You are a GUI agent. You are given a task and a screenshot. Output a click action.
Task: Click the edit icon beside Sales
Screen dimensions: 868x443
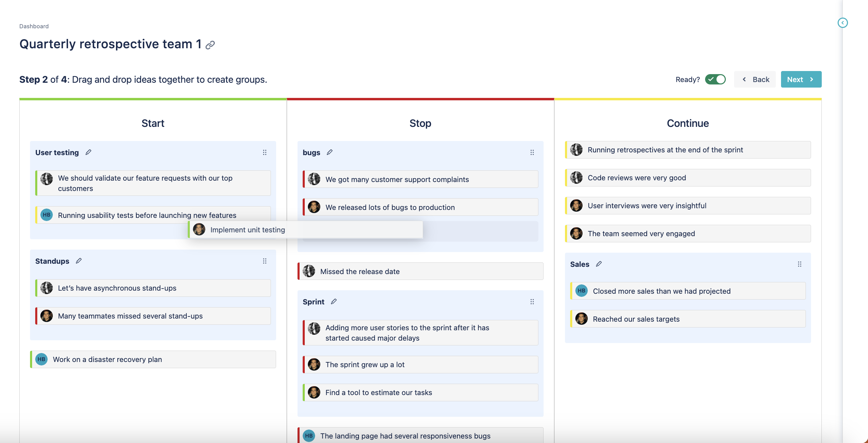[x=599, y=264]
